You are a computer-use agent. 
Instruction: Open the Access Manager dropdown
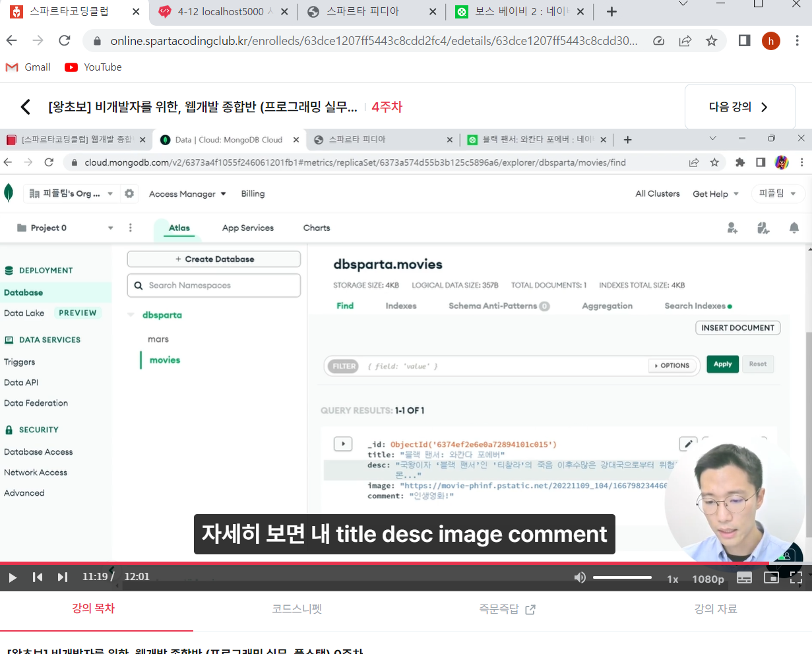click(187, 194)
